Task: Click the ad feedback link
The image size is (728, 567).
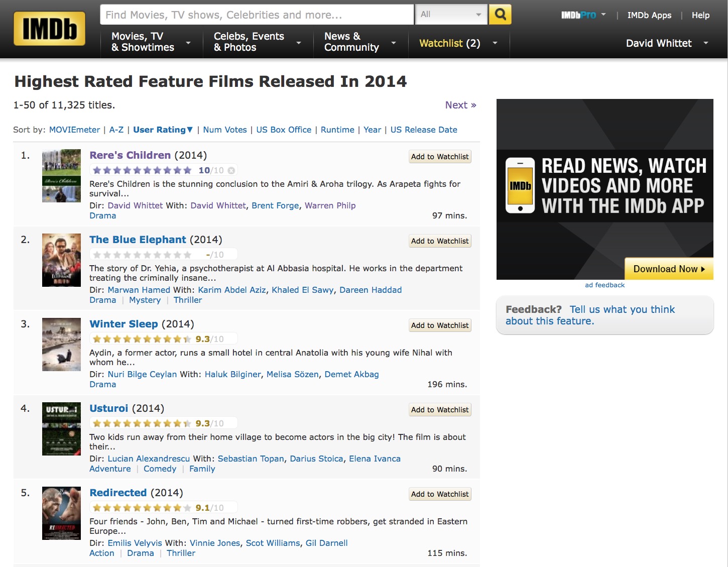Action: (x=605, y=285)
